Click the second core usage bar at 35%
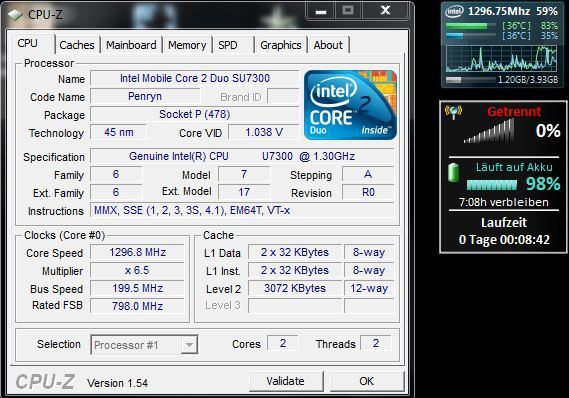 (470, 35)
